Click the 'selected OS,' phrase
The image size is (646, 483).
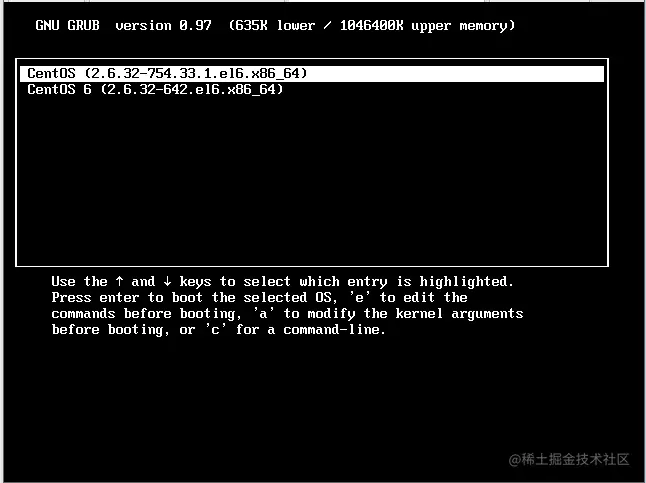coord(290,297)
